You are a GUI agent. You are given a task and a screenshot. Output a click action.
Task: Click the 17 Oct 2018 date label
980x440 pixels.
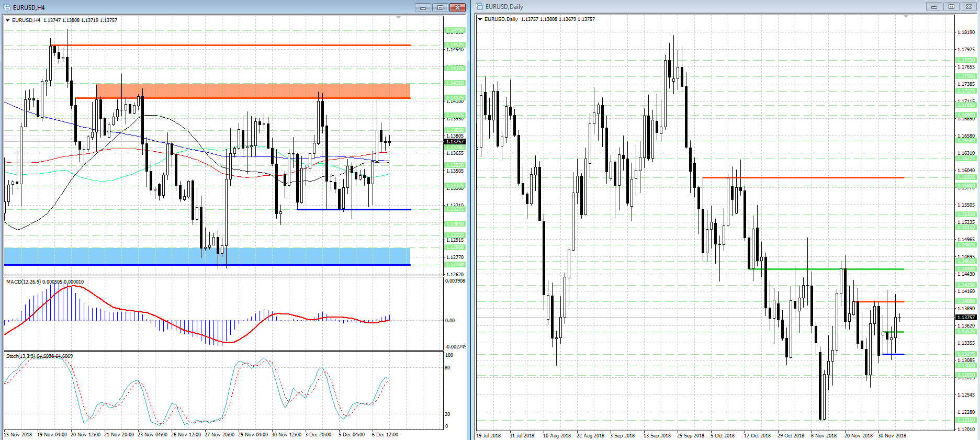[x=758, y=436]
